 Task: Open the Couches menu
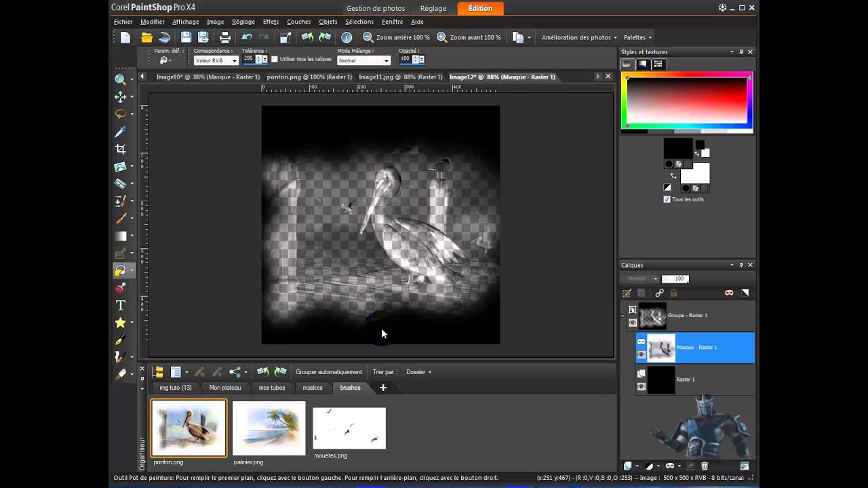299,22
